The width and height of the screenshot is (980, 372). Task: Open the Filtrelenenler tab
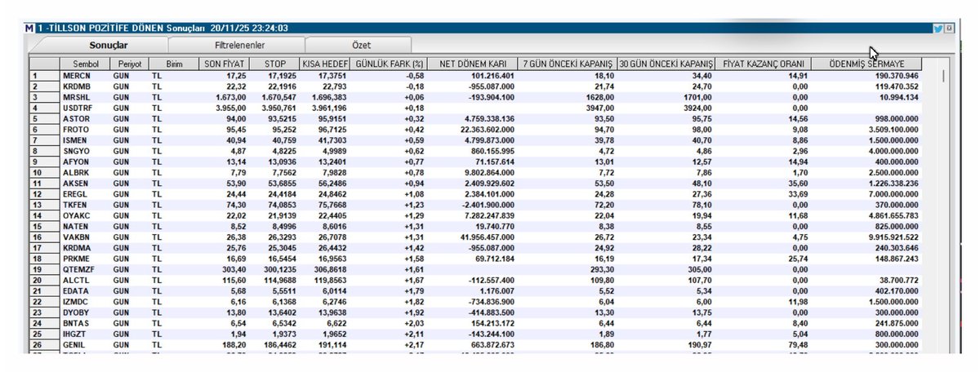[239, 46]
